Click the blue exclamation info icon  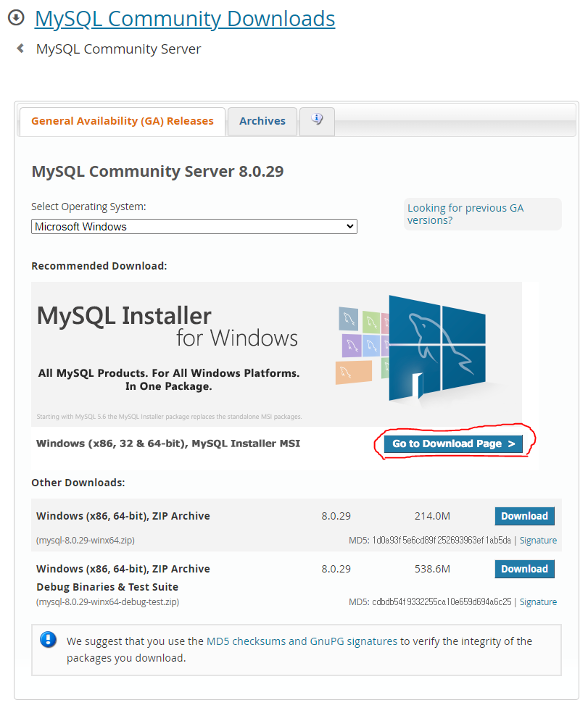[49, 639]
